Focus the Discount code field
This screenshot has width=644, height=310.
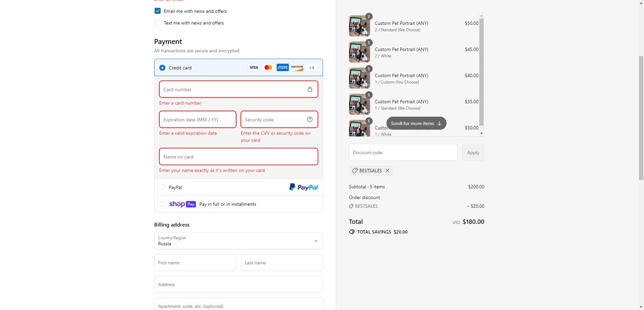403,153
